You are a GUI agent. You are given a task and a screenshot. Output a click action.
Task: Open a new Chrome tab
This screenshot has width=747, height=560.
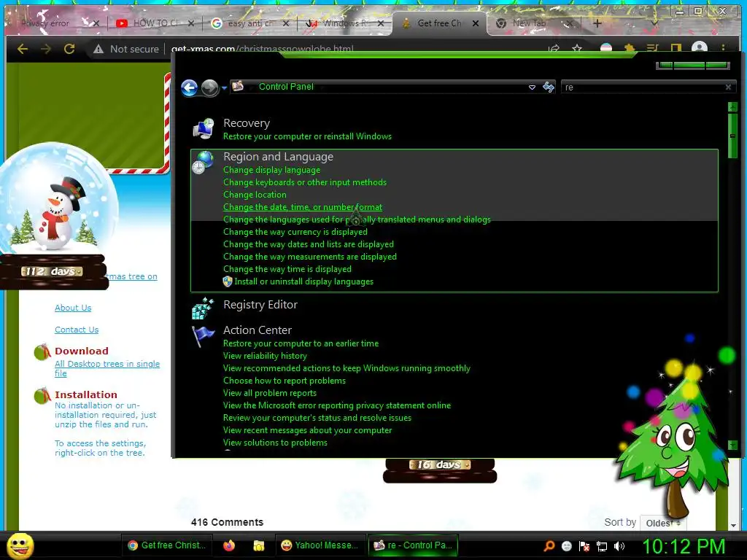597,23
